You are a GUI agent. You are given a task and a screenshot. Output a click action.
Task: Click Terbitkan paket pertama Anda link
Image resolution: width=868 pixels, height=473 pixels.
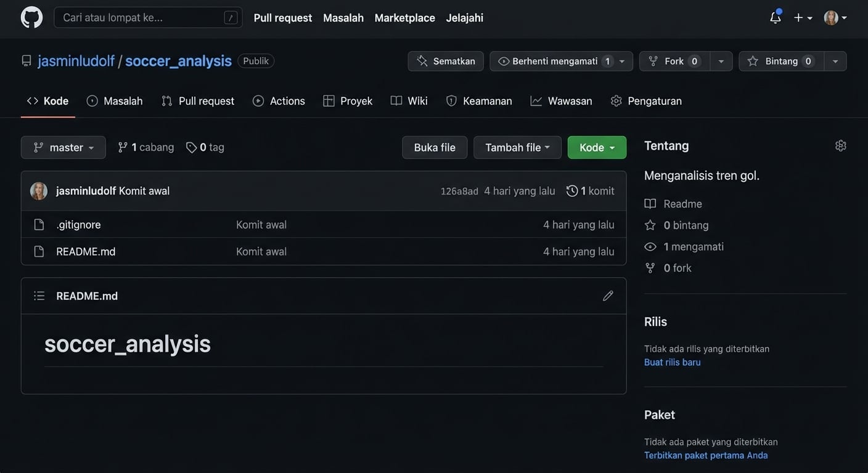(x=706, y=455)
